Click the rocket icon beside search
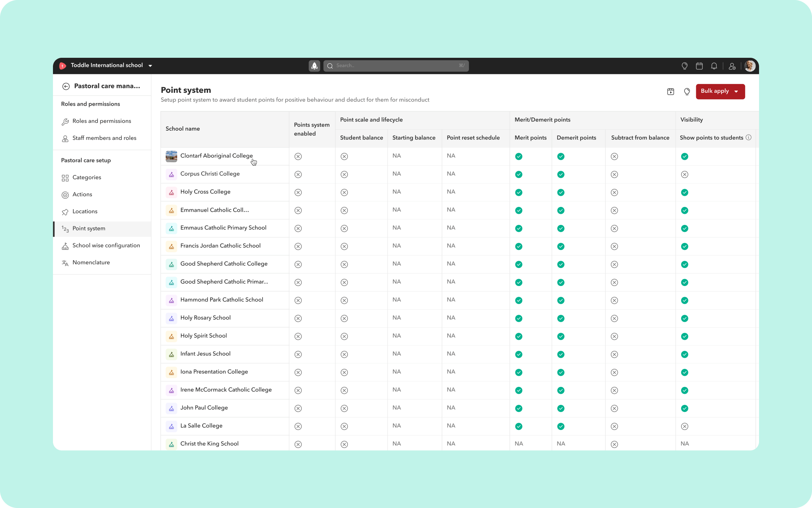The image size is (812, 508). pos(314,66)
